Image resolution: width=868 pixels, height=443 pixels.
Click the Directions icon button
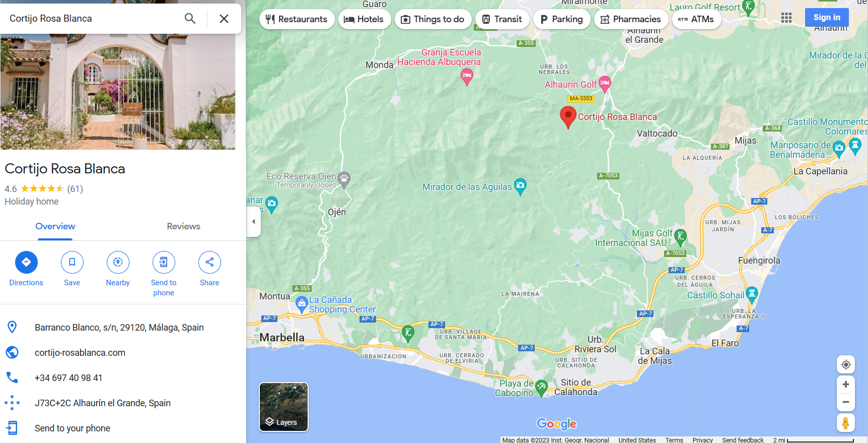tap(26, 262)
